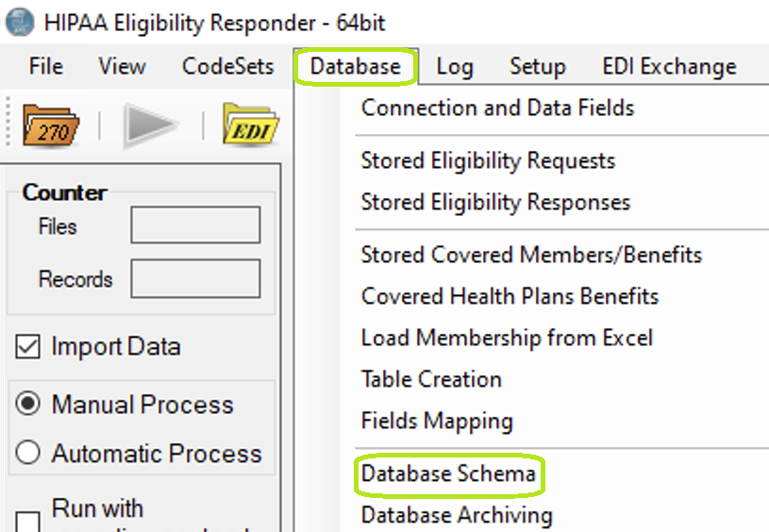
Task: Click the gray play arrow icon
Action: (151, 125)
